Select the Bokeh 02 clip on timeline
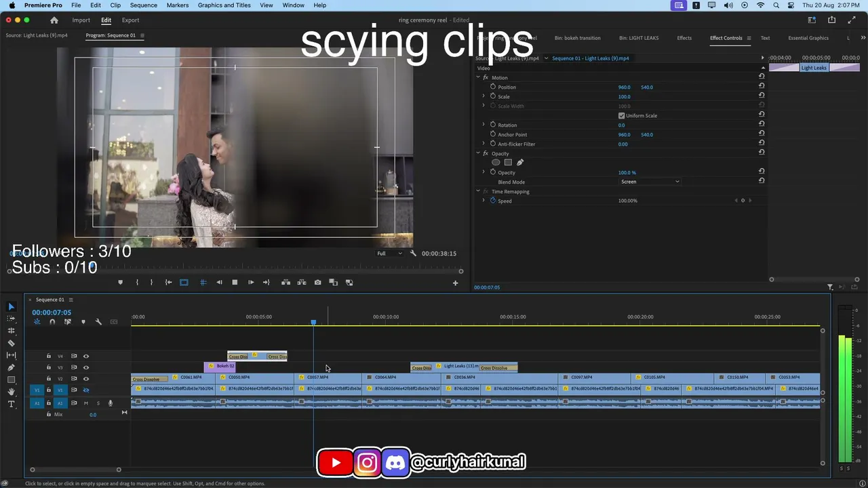The image size is (868, 488). click(220, 367)
